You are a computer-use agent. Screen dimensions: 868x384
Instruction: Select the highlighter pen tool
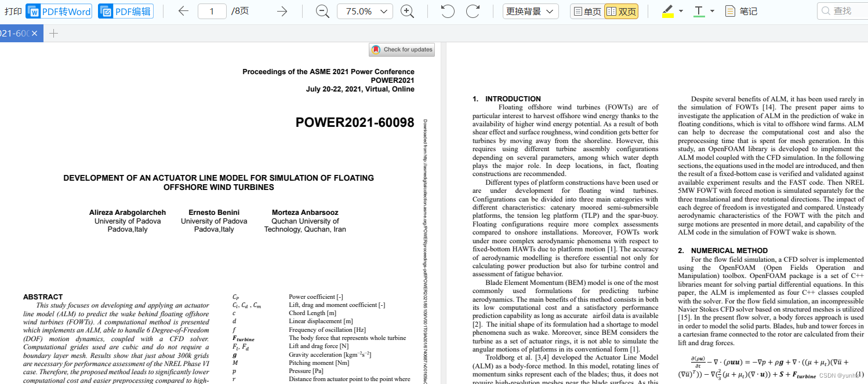(667, 11)
